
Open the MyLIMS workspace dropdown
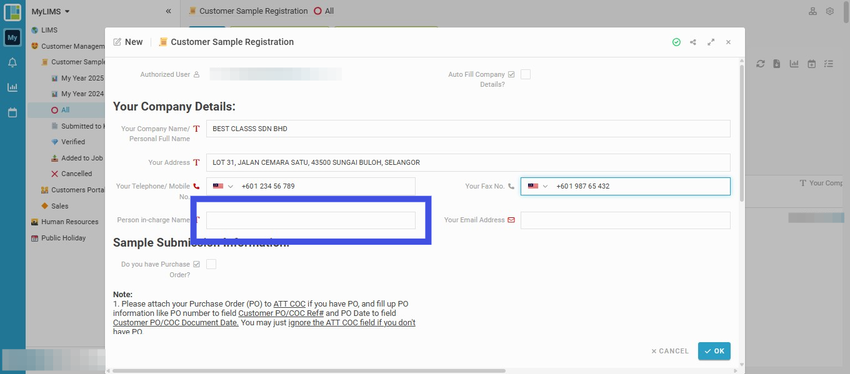[x=50, y=11]
